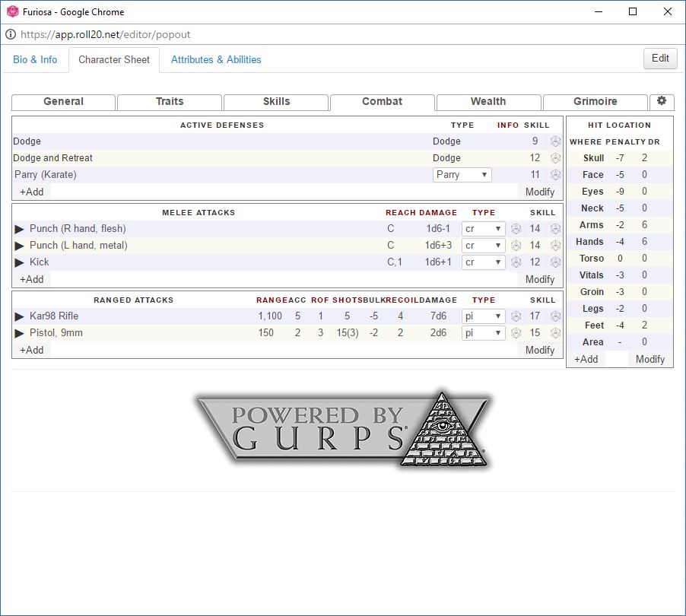Screen dimensions: 686x616
Task: Modify the active defenses list
Action: click(540, 192)
